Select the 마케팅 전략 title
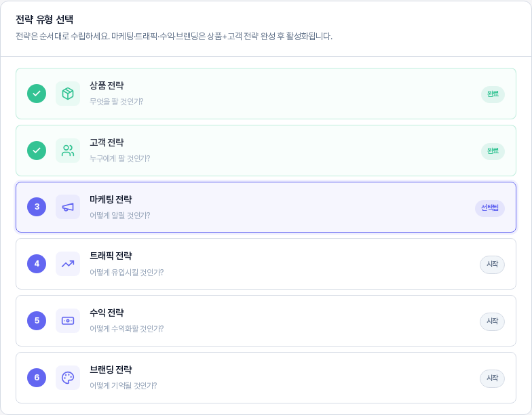Screen dimensions: 532x415 [x=111, y=199]
